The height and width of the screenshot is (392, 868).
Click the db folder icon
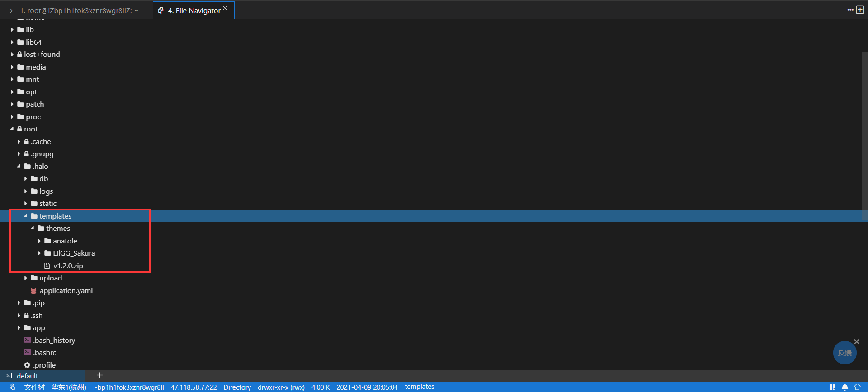[34, 178]
